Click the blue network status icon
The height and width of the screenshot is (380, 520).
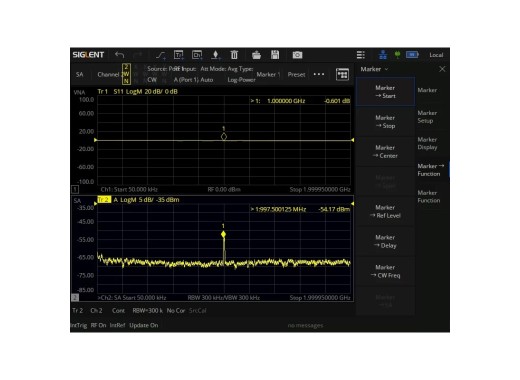pos(383,55)
